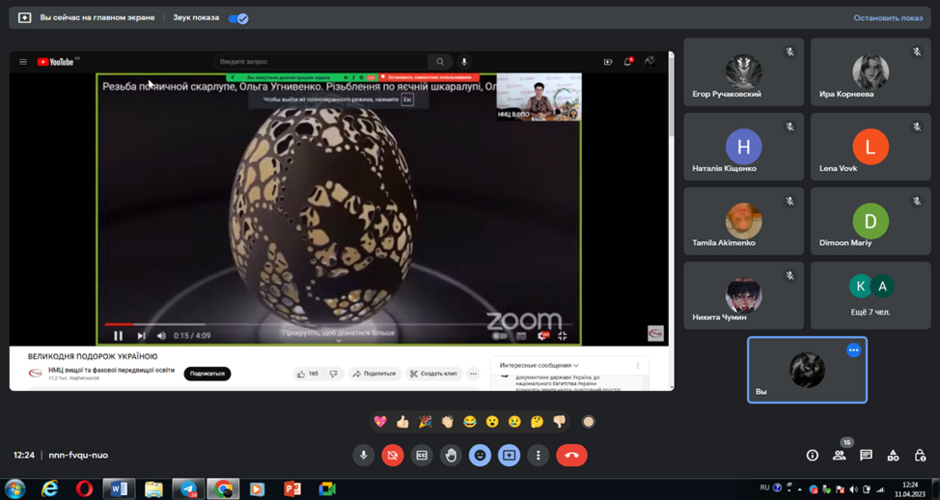Open the meeting chat panel
Viewport: 940px width, 500px height.
click(x=866, y=456)
